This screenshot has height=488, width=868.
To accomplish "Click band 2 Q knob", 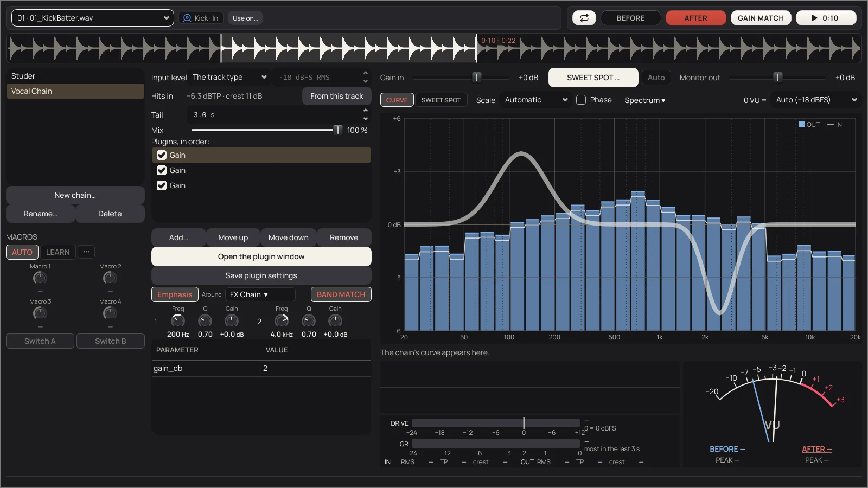I will (x=309, y=321).
